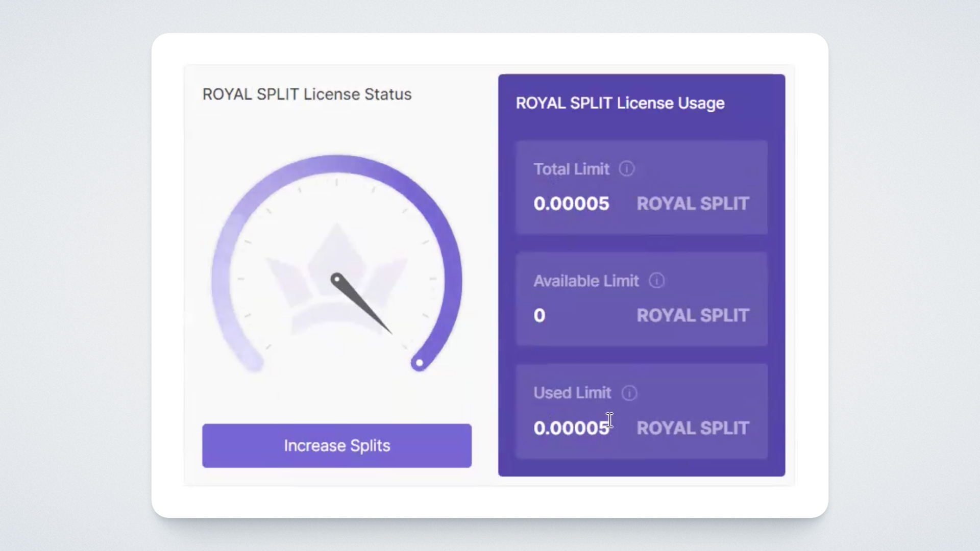Click the needle's round pivot point
The image size is (980, 551).
[x=336, y=279]
